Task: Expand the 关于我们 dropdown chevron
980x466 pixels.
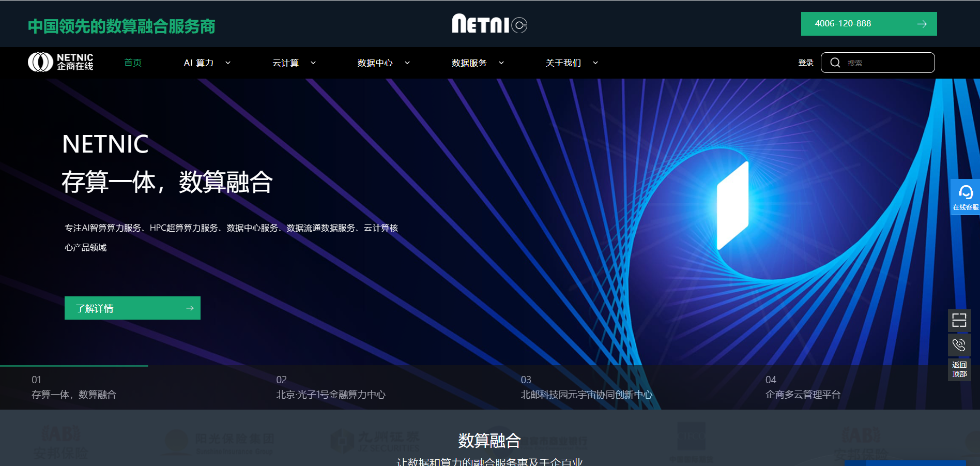Action: 595,63
